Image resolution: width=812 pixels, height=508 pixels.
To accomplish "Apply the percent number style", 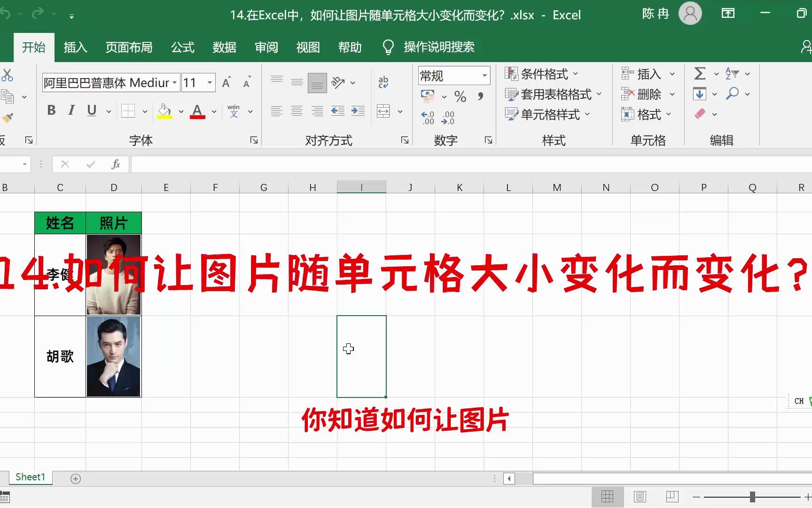I will coord(460,96).
